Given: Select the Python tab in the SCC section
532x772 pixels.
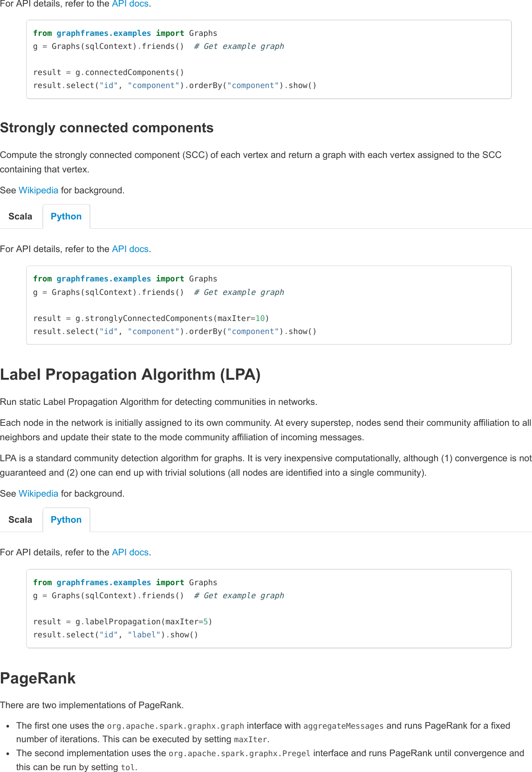Looking at the screenshot, I should [x=66, y=216].
